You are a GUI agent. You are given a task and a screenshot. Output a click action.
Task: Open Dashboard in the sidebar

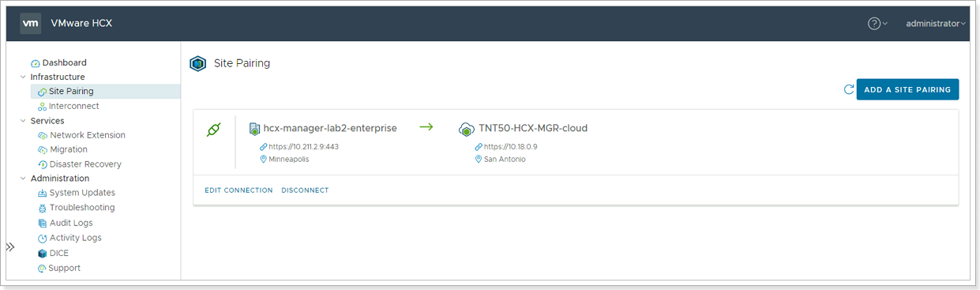pos(64,62)
